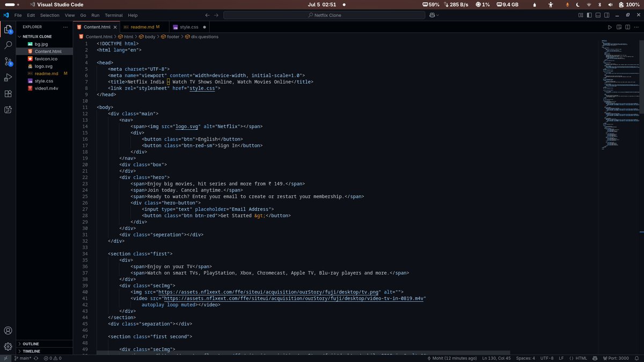
Task: Select the div.questions breadcrumb item
Action: 201,36
